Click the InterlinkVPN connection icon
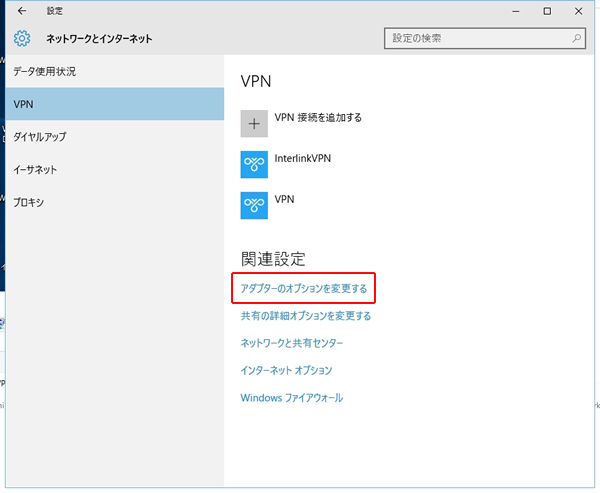The image size is (600, 493). [x=255, y=164]
